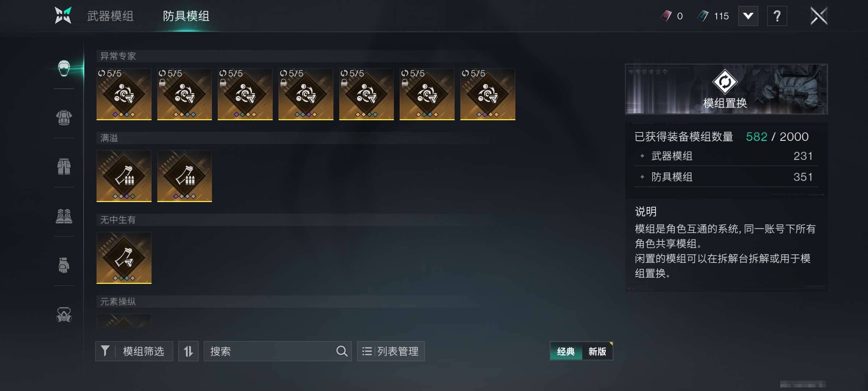Open the 模组筛选 filter
The height and width of the screenshot is (391, 868).
(x=134, y=351)
